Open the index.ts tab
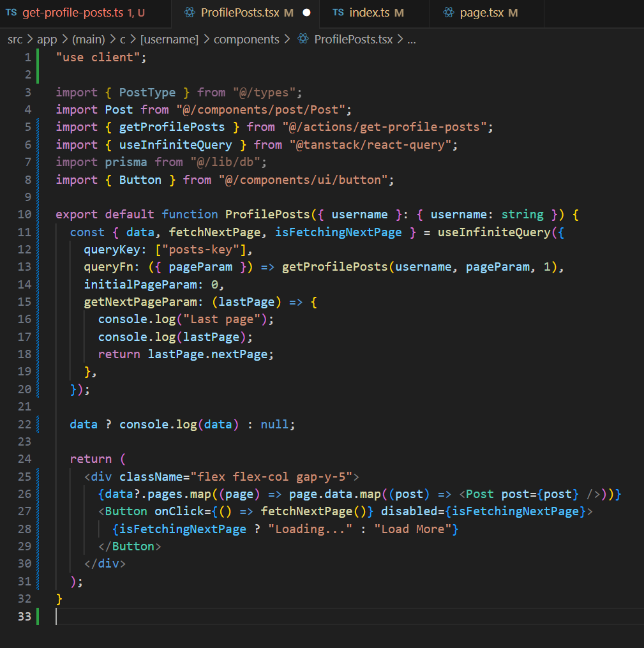Viewport: 644px width, 648px height. click(x=369, y=13)
